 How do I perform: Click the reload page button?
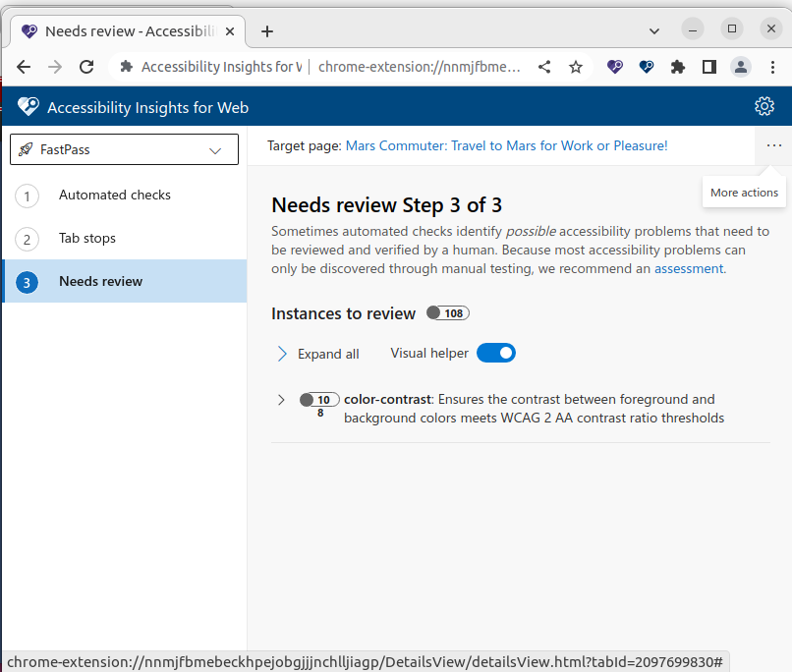pos(86,66)
